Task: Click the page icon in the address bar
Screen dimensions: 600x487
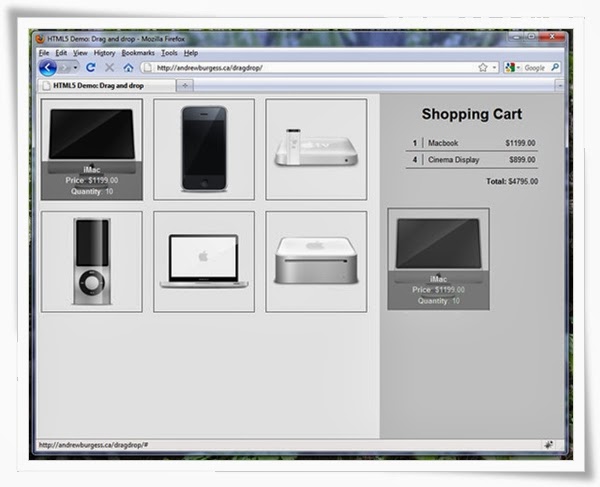Action: [148, 68]
